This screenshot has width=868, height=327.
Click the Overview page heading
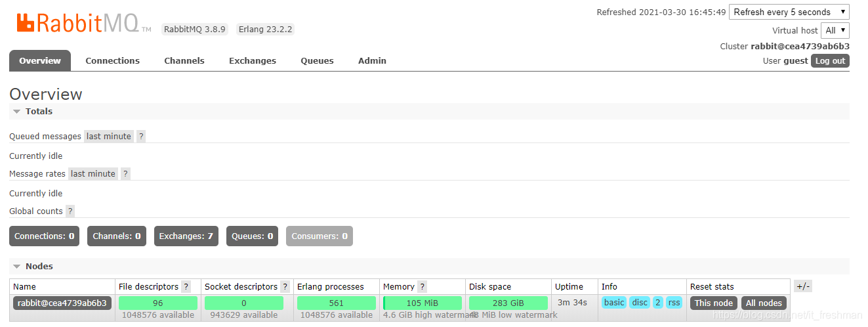tap(46, 94)
